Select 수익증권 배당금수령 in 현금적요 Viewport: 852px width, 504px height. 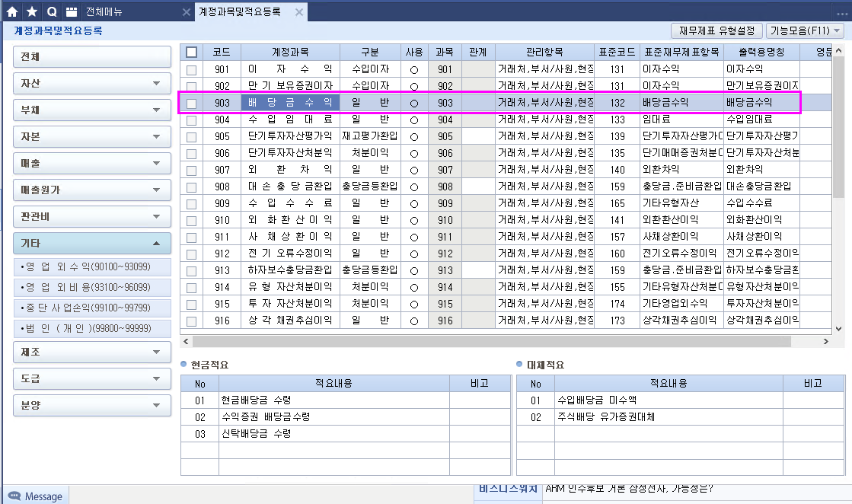coord(333,417)
